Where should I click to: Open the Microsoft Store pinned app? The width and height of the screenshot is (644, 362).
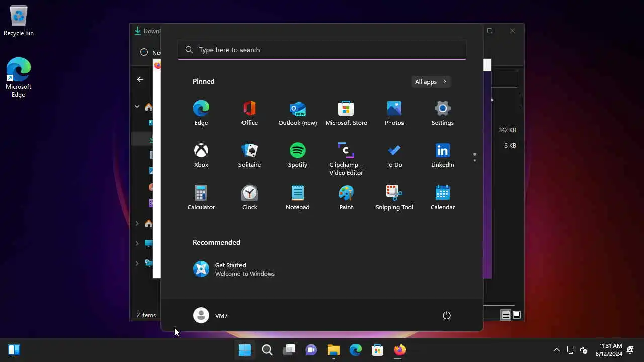tap(346, 113)
